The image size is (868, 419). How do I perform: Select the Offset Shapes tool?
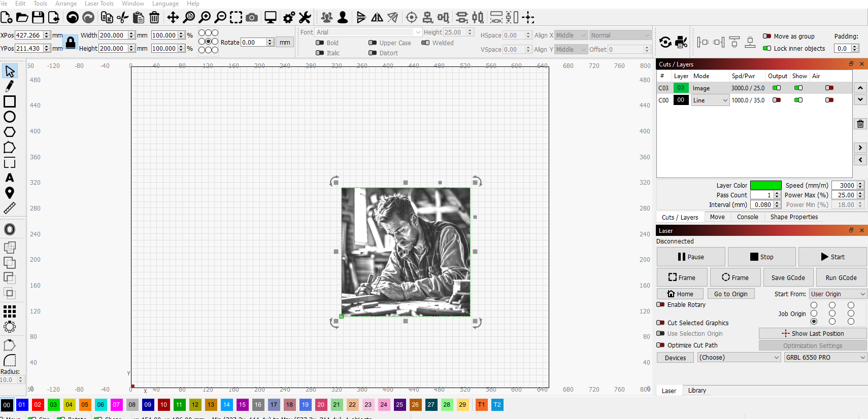(10, 229)
